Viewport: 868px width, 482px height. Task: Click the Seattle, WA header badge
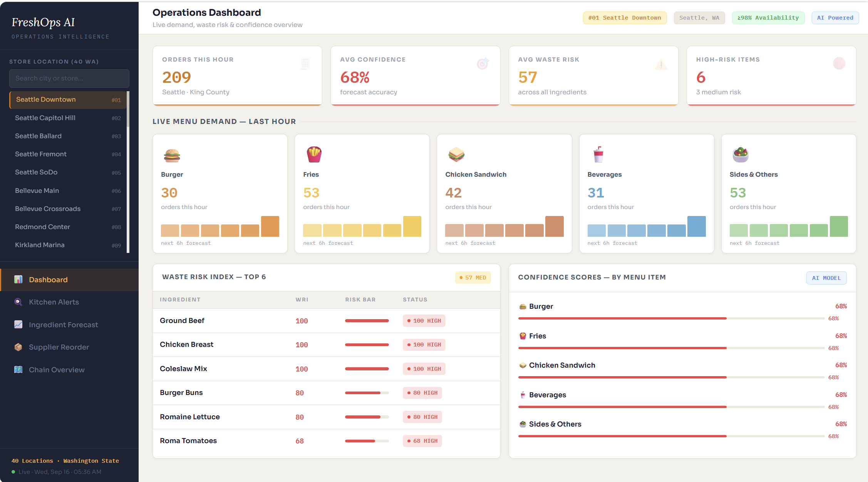[x=699, y=18]
